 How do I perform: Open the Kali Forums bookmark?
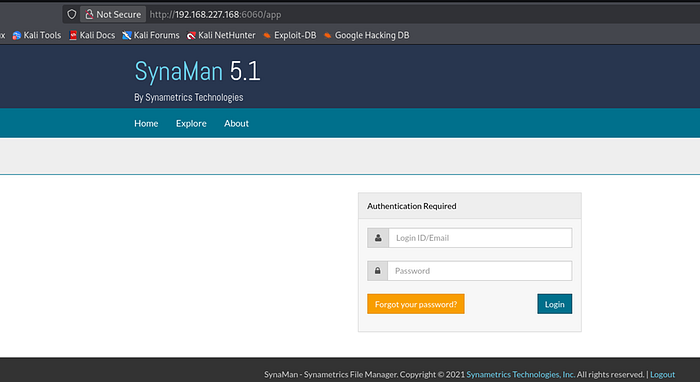pos(151,35)
